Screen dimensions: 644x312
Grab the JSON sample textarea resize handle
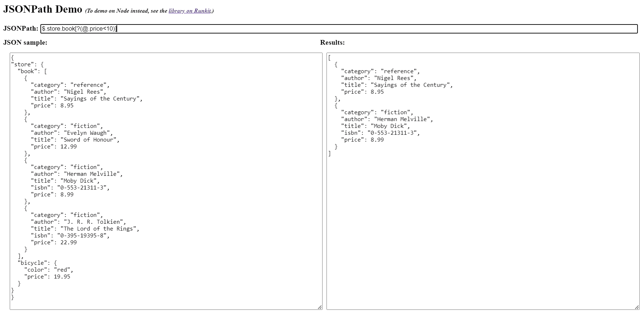(x=320, y=307)
